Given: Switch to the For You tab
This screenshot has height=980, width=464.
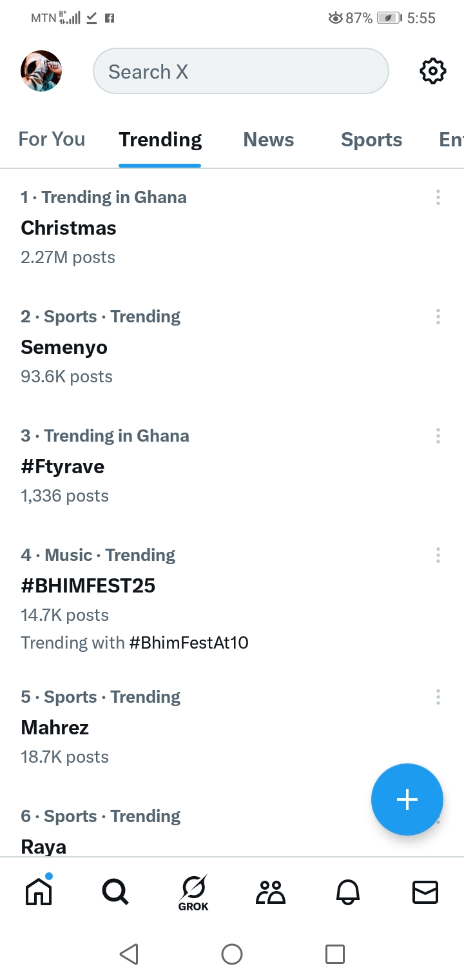Looking at the screenshot, I should point(52,139).
